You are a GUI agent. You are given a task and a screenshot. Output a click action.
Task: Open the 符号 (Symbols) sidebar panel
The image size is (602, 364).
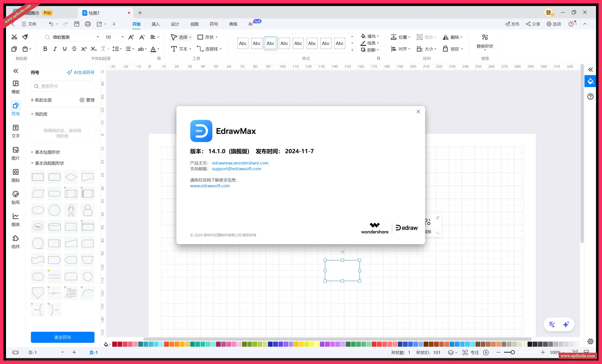[15, 108]
